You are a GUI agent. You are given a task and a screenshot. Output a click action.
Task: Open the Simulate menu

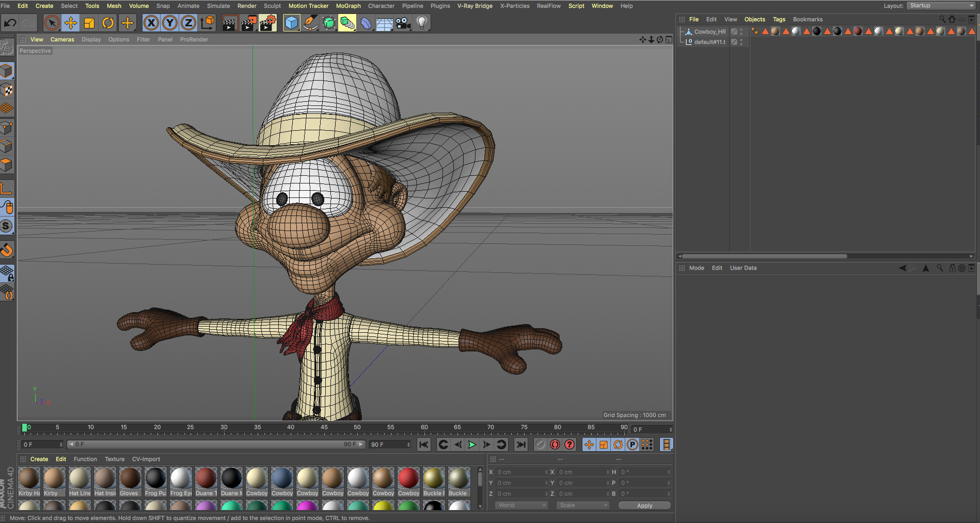coord(218,6)
